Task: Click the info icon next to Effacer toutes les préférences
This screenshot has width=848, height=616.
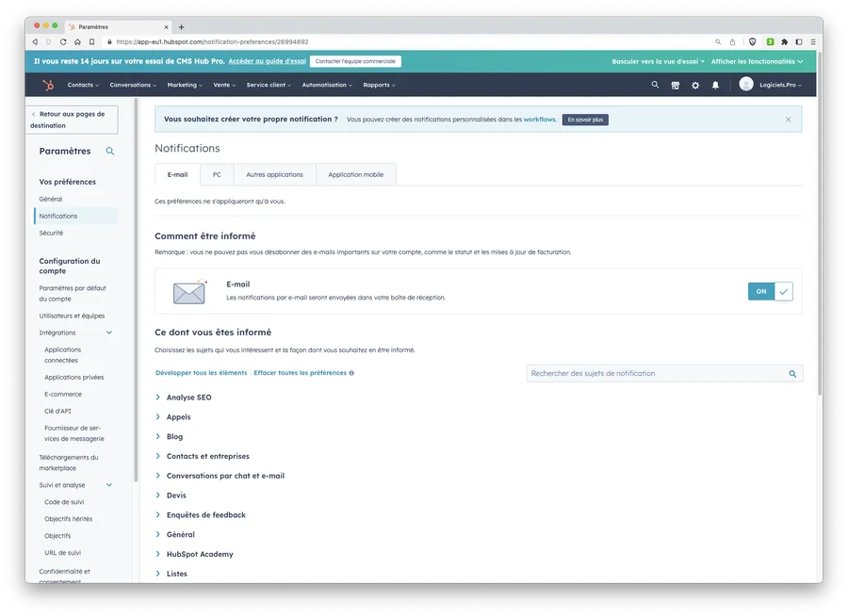Action: (351, 373)
